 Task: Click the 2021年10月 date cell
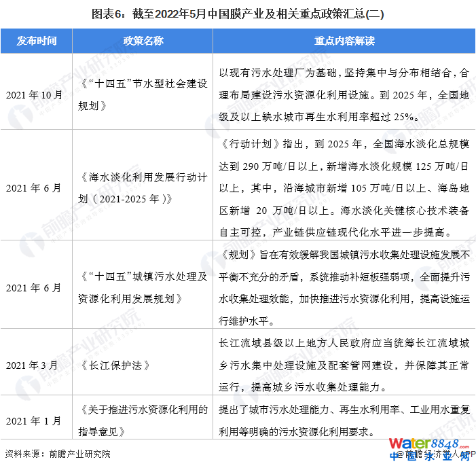pos(37,94)
